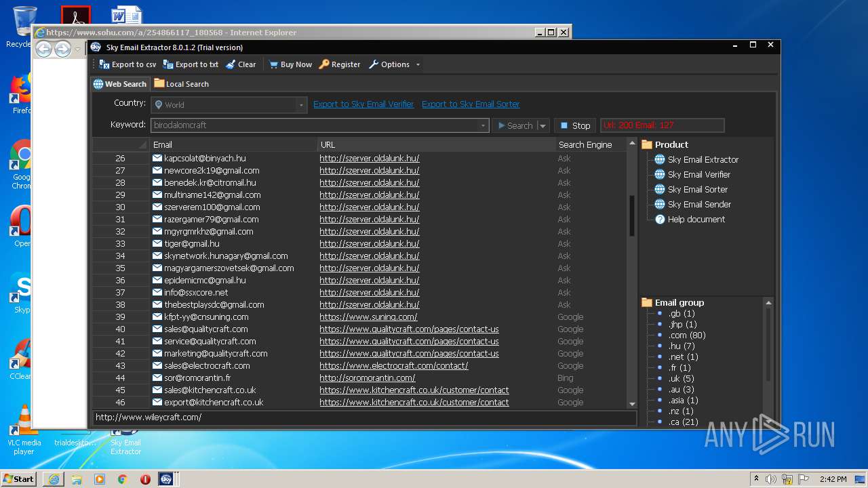Click envelope icon for info@ssxcore.net
This screenshot has height=488, width=868.
(157, 293)
